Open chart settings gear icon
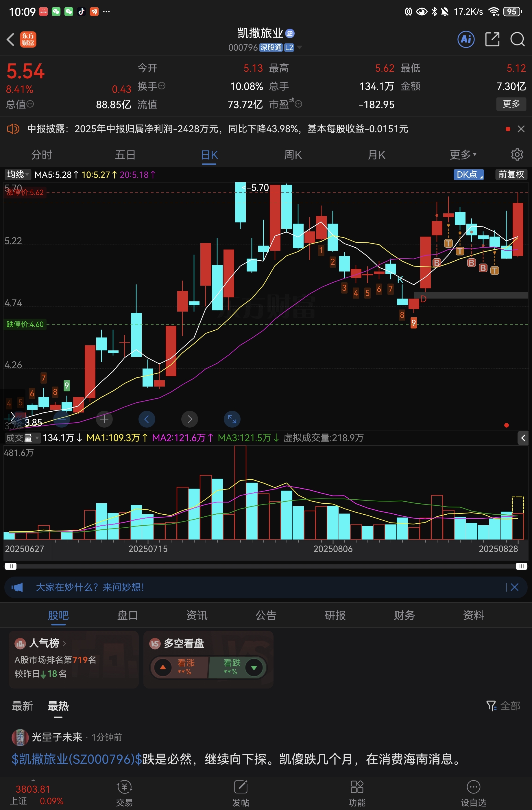The width and height of the screenshot is (532, 810). coord(517,154)
